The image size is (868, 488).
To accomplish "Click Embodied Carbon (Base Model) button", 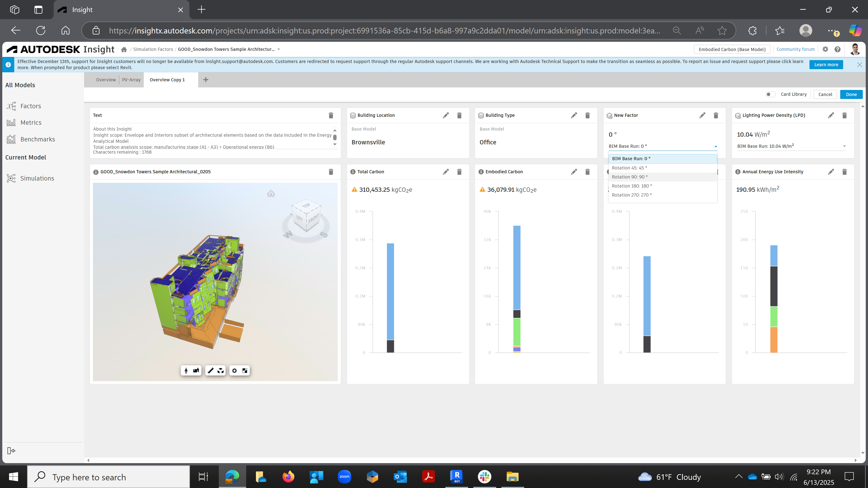I will [x=732, y=49].
